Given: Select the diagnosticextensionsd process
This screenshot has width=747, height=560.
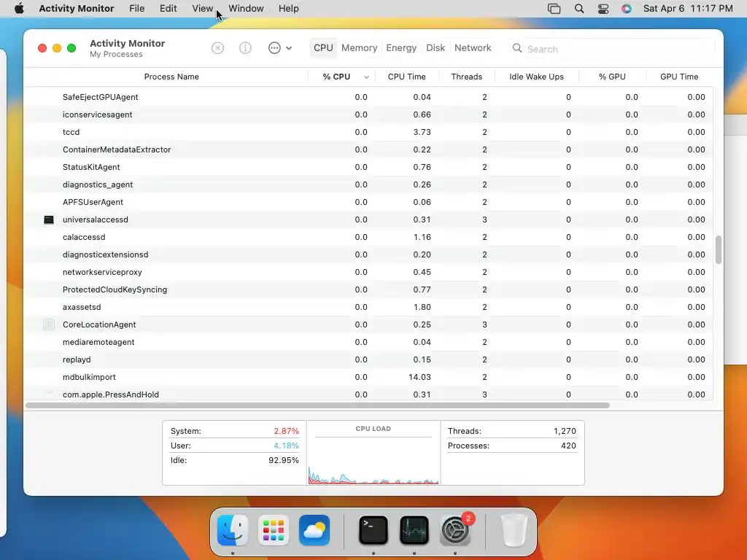Looking at the screenshot, I should [x=368, y=254].
